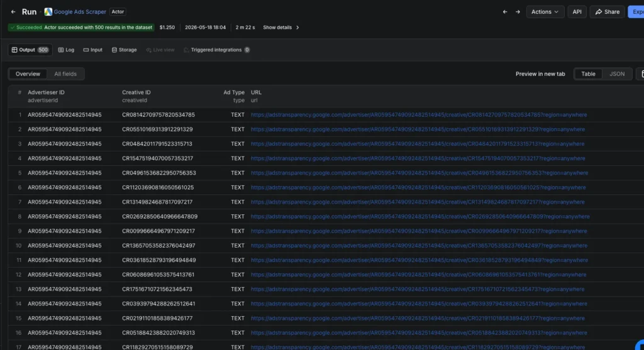
Task: Click the Log tab icon
Action: pyautogui.click(x=61, y=50)
